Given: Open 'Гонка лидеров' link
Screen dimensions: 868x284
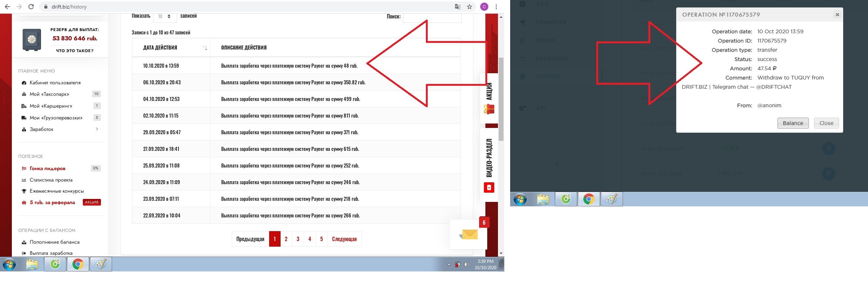Looking at the screenshot, I should click(47, 169).
